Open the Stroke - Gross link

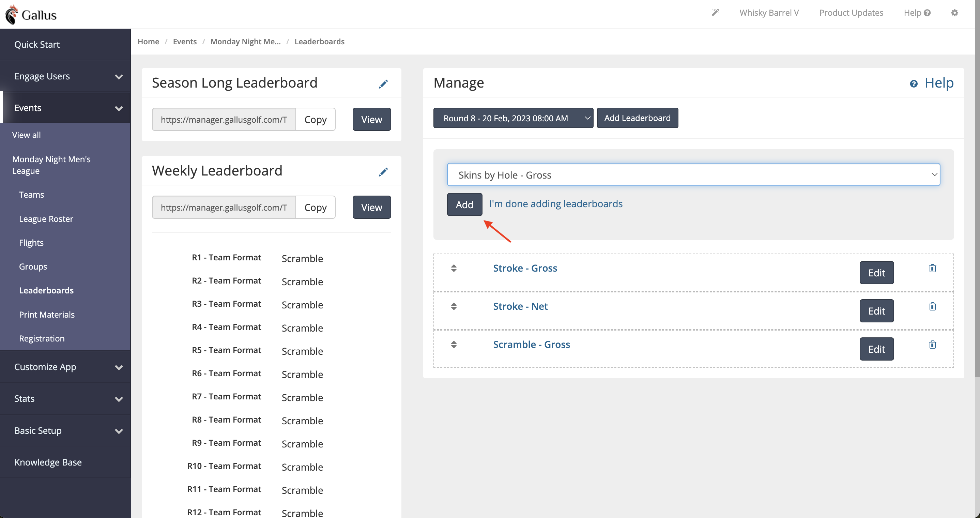pyautogui.click(x=525, y=268)
